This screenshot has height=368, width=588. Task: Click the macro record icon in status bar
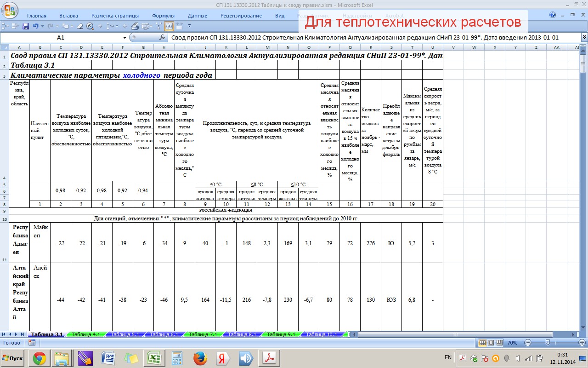coord(32,343)
